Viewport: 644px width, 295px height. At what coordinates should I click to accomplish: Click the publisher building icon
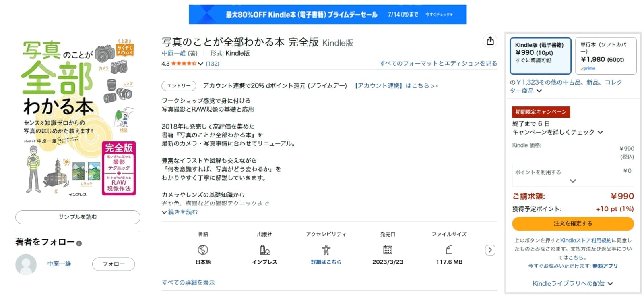click(x=264, y=250)
